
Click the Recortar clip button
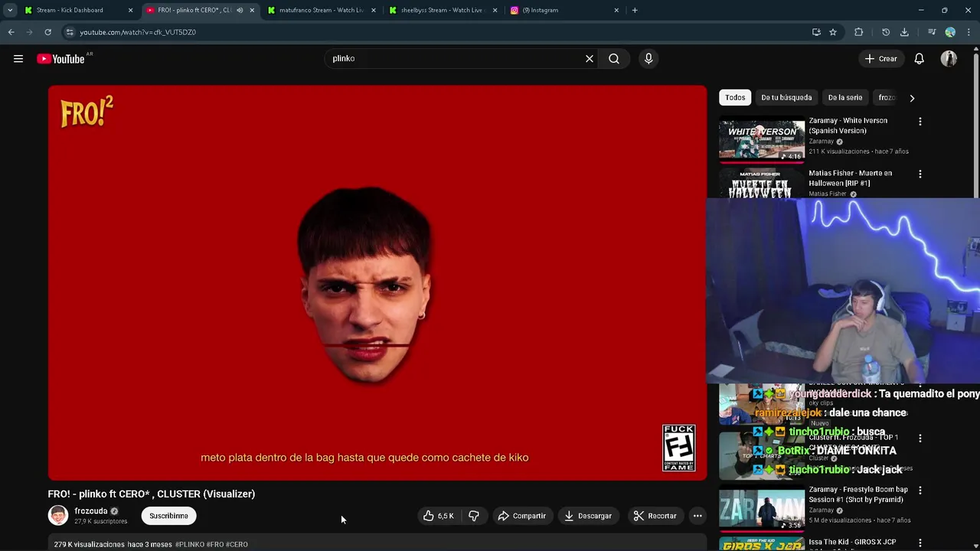(655, 516)
